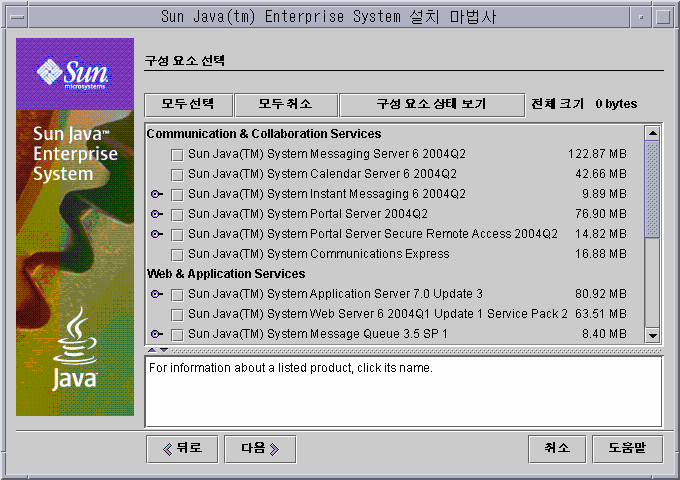
Task: Click the 63.51 MB size value
Action: [601, 314]
